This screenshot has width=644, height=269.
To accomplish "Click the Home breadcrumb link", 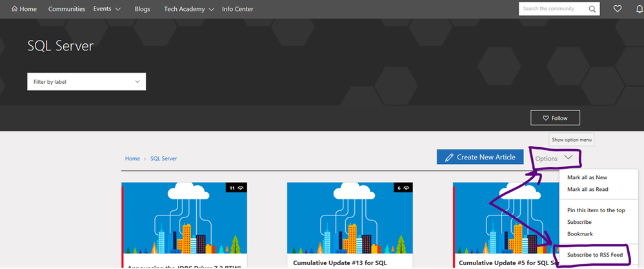I will 132,158.
